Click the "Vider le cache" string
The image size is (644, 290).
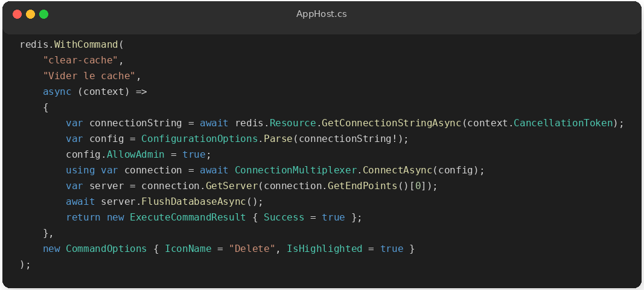click(89, 76)
